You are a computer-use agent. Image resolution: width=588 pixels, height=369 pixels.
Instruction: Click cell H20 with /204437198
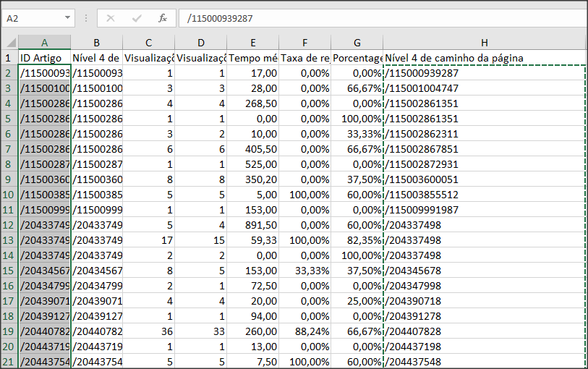click(485, 346)
